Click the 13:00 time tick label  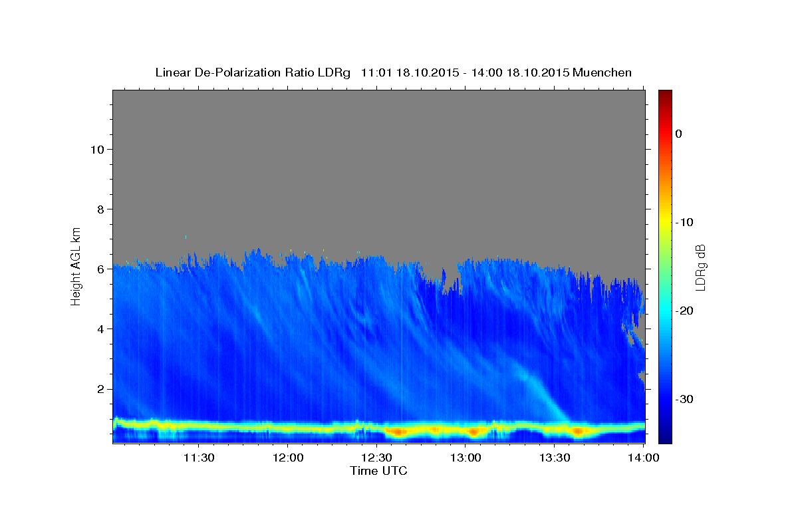coord(465,458)
